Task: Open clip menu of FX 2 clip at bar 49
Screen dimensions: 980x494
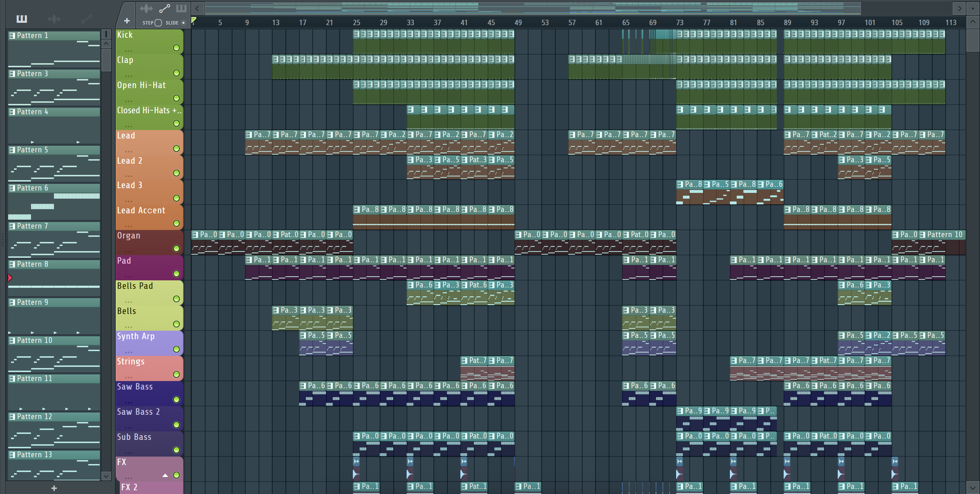Action: click(x=519, y=487)
